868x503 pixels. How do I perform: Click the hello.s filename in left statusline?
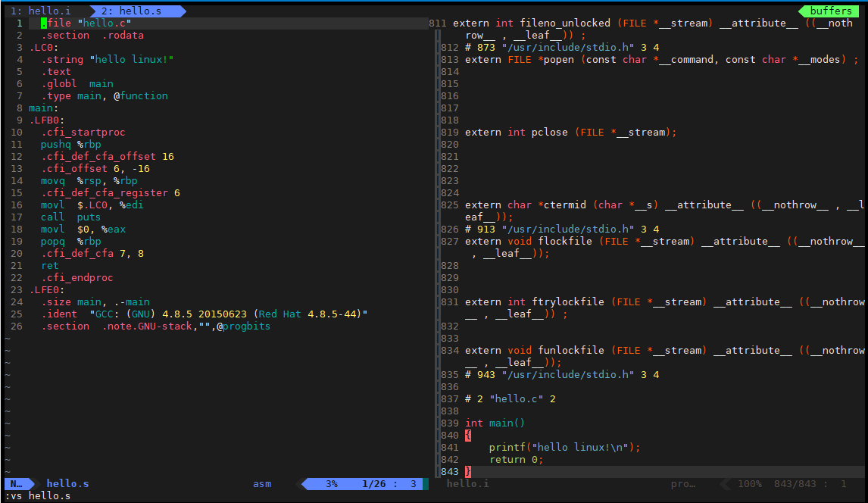[67, 483]
